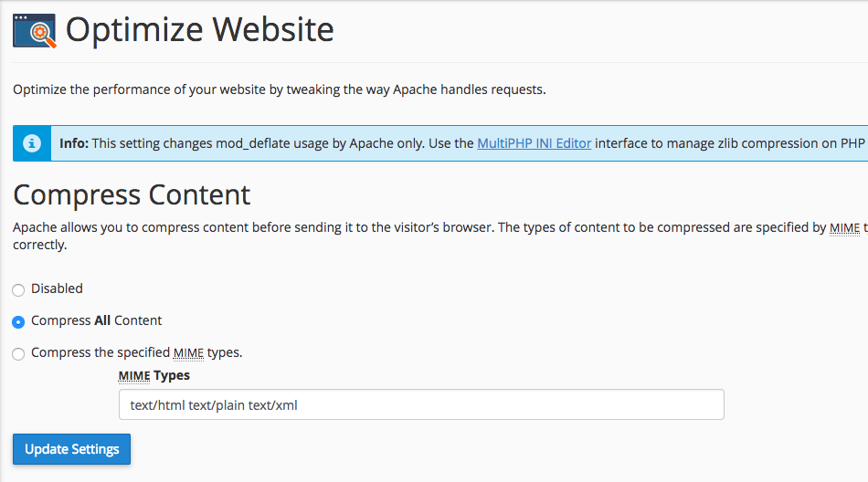This screenshot has height=482, width=868.
Task: Open the MultiPHP INI Editor link
Action: click(535, 143)
